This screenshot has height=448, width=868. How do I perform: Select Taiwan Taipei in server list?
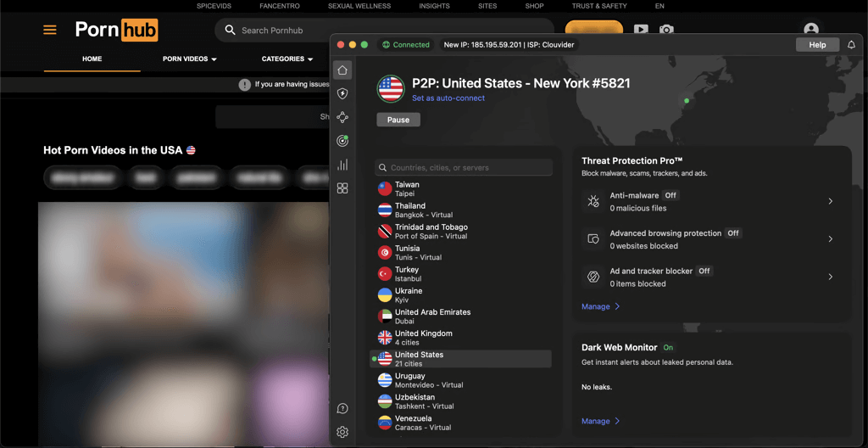pyautogui.click(x=460, y=188)
